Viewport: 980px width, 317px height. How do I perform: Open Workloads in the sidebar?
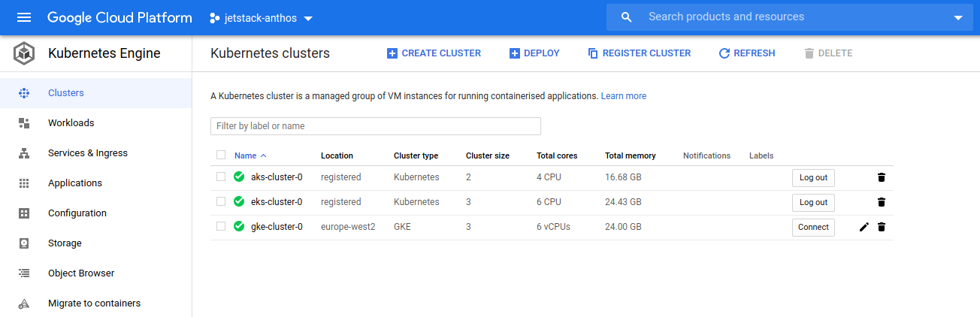point(96,123)
